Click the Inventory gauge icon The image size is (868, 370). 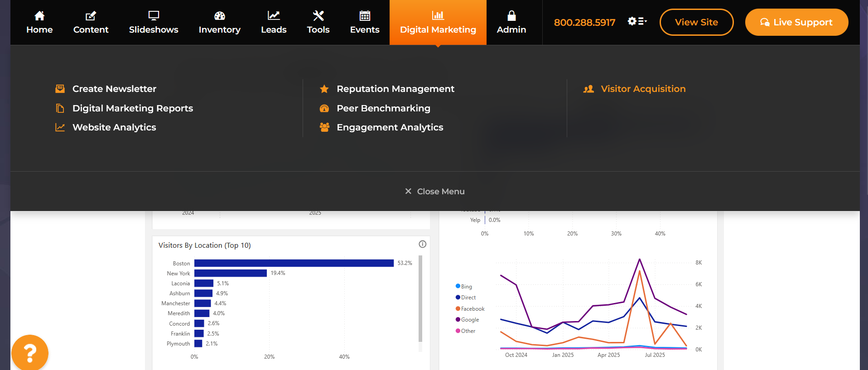[x=220, y=16]
